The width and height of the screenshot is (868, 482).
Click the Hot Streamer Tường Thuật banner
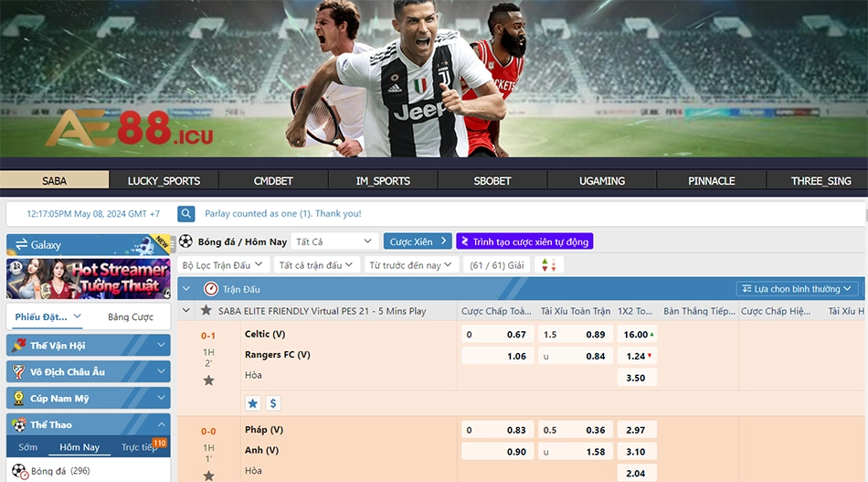[x=89, y=279]
